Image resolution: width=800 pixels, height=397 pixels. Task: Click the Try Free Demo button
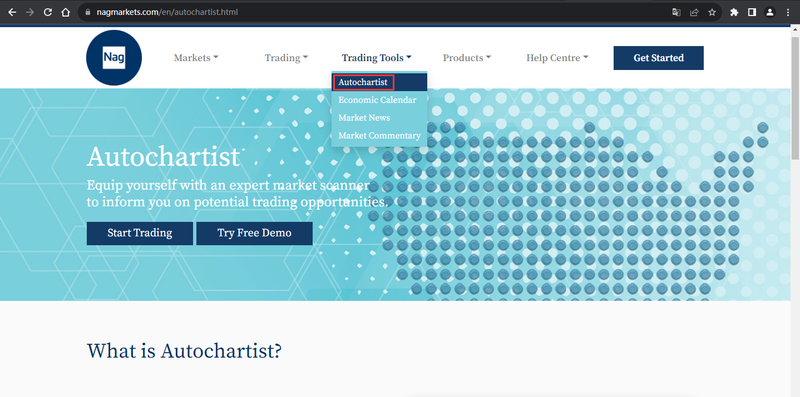click(254, 233)
